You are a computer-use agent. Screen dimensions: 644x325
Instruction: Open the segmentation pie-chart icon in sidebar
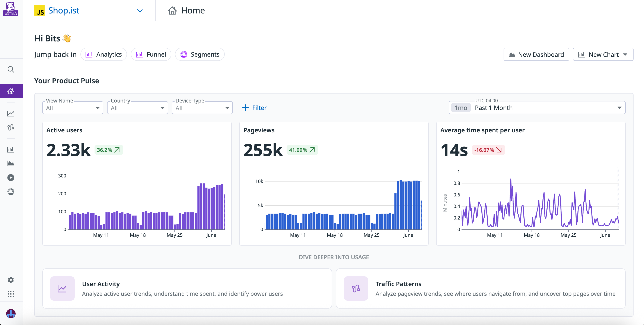[11, 191]
